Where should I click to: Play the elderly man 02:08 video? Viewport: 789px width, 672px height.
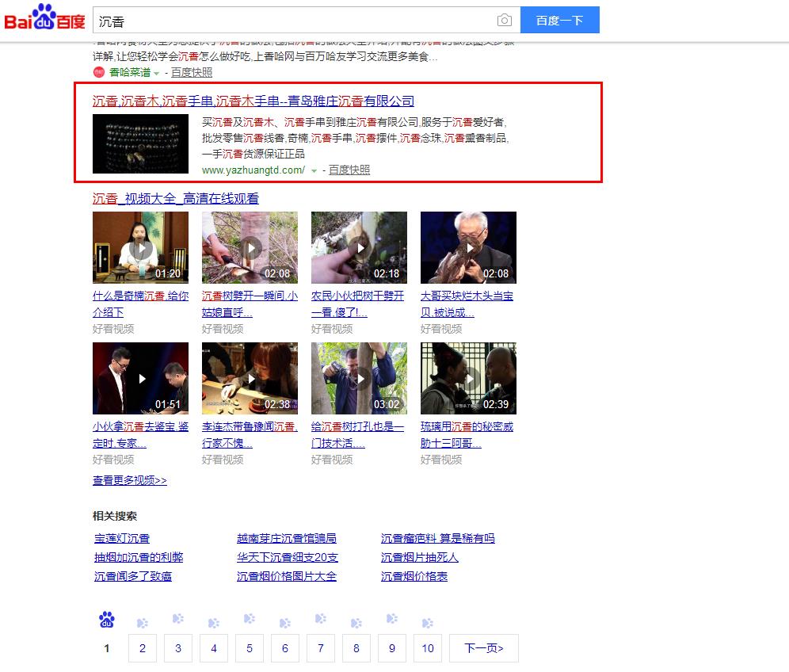point(468,248)
